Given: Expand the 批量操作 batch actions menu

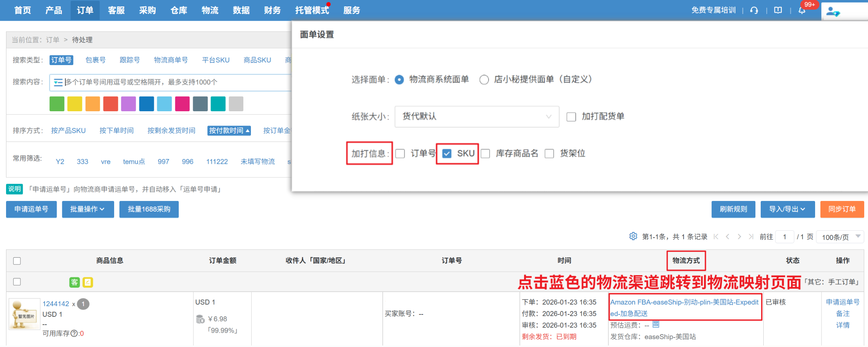Looking at the screenshot, I should point(88,209).
